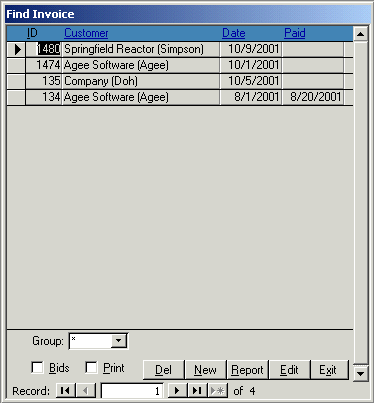Create a new invoice with New

(205, 370)
